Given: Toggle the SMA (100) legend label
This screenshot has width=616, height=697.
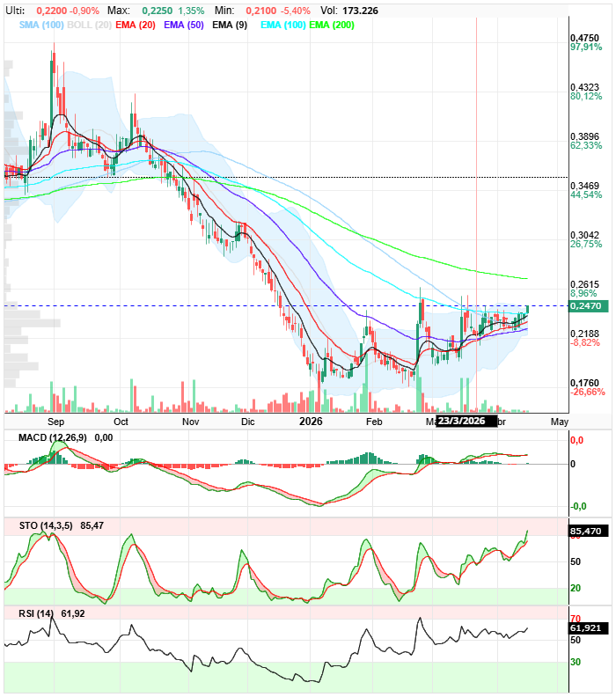Looking at the screenshot, I should coord(41,25).
